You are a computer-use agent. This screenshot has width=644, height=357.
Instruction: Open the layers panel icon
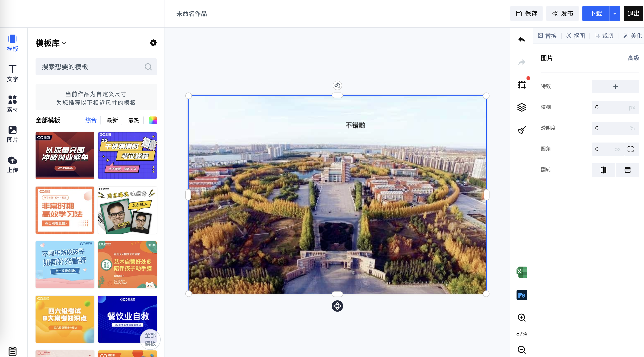[522, 107]
